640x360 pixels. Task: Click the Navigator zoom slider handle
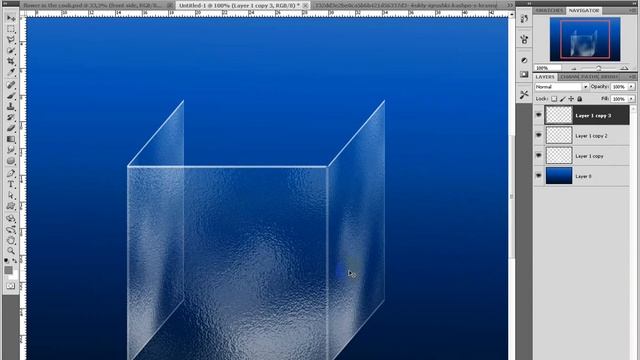click(598, 68)
